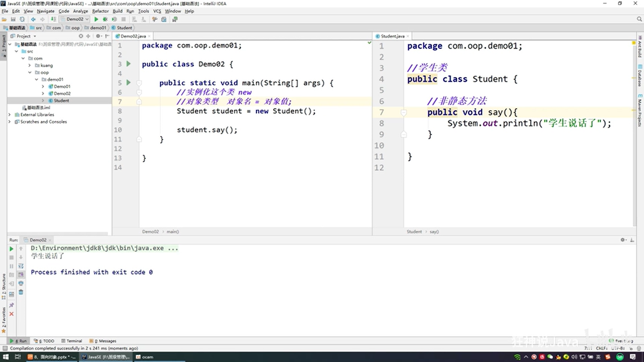The height and width of the screenshot is (362, 644).
Task: Pin the Demo02 Run tab
Action: pos(11,305)
